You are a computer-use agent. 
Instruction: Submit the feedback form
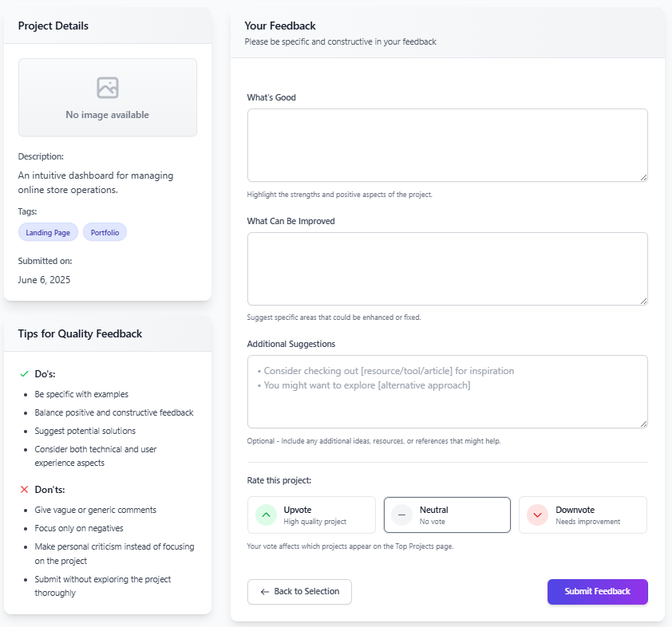pos(598,591)
